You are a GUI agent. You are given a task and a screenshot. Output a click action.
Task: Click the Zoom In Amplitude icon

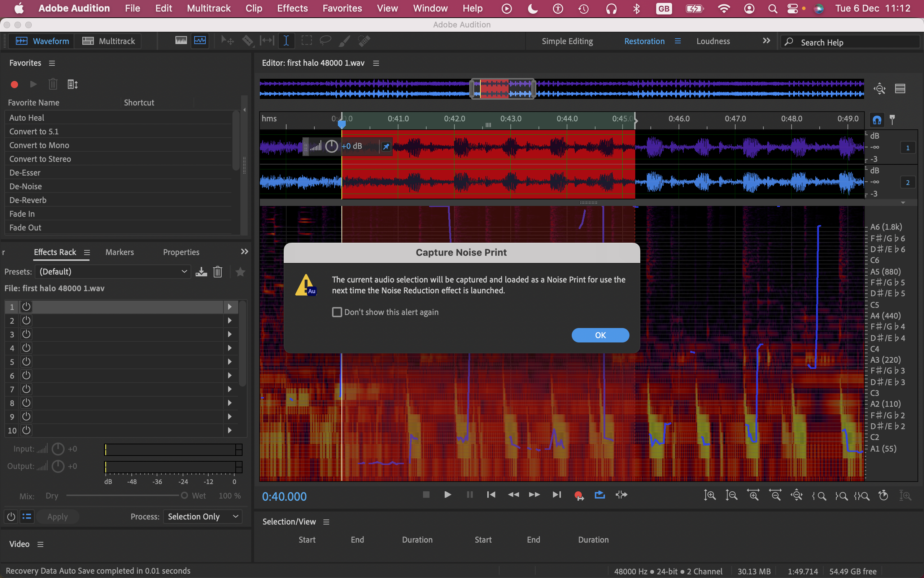point(710,495)
